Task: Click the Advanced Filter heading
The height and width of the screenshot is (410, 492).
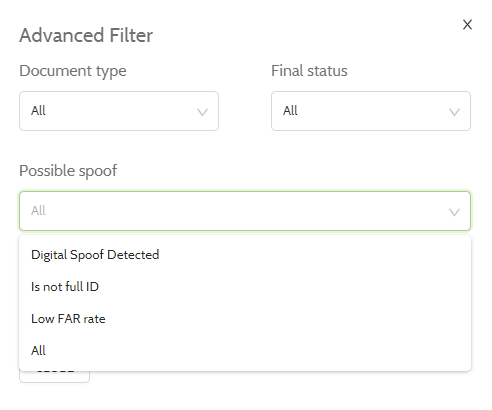Action: tap(86, 35)
